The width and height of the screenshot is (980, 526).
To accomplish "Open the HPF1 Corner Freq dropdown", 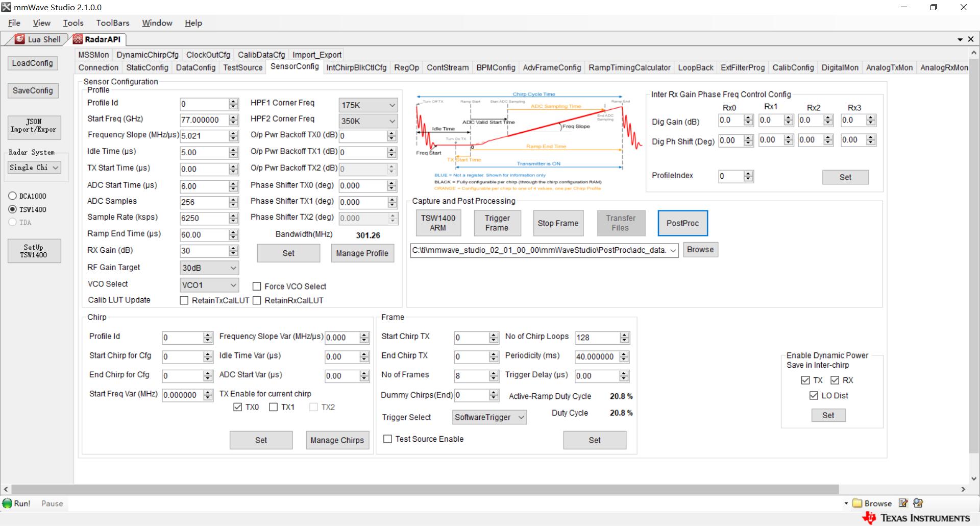I will [368, 105].
